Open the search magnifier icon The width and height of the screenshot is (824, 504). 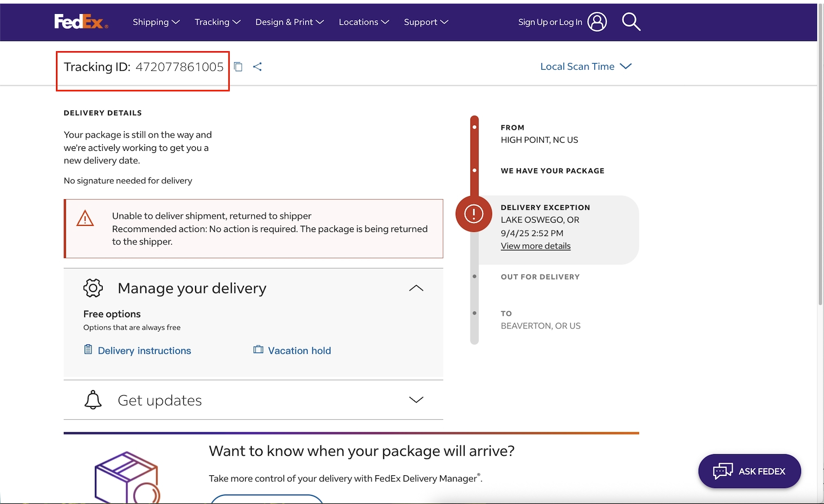tap(631, 22)
